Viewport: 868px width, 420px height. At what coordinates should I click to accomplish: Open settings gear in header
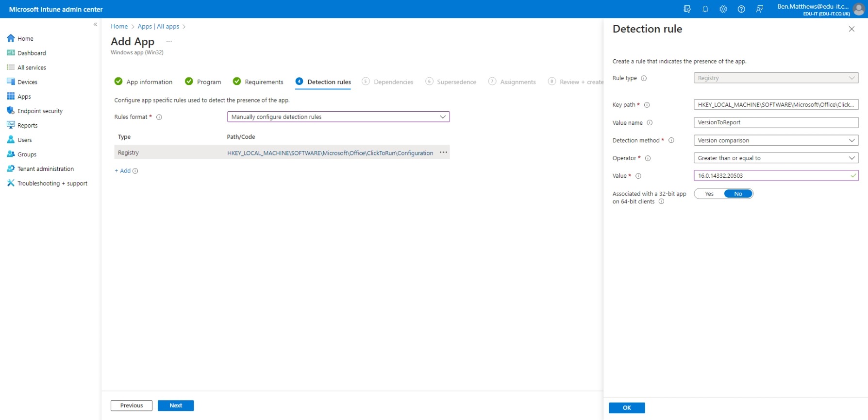(x=723, y=9)
